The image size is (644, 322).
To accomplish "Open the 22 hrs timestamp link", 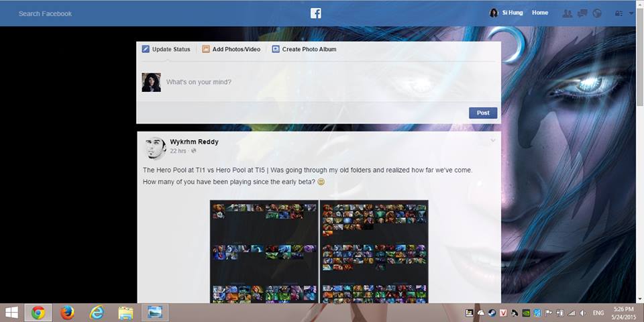I will coord(178,151).
